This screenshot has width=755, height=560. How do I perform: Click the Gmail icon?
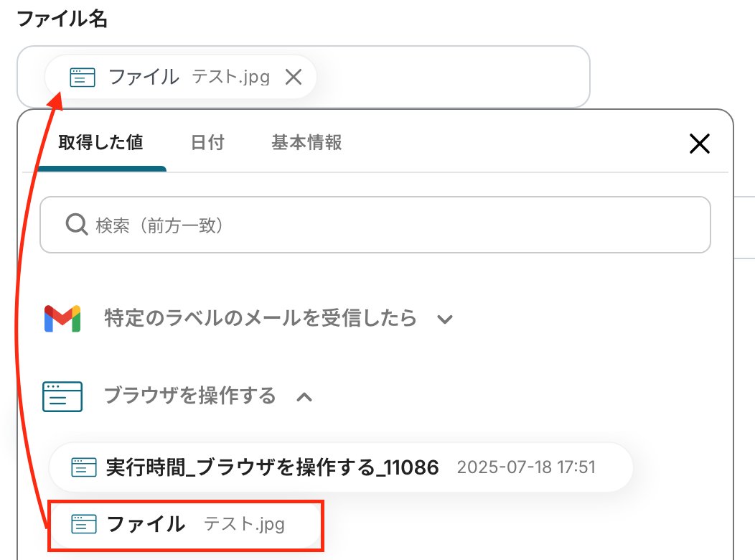tap(62, 318)
